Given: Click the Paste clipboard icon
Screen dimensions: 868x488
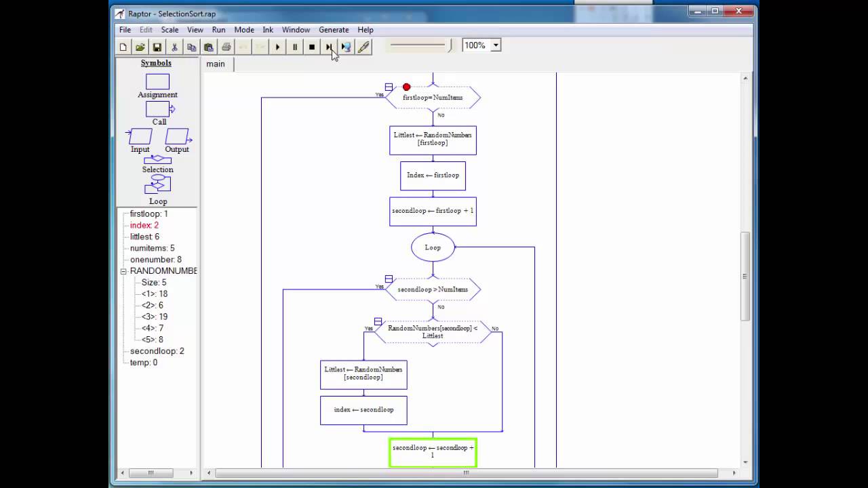Looking at the screenshot, I should point(208,47).
